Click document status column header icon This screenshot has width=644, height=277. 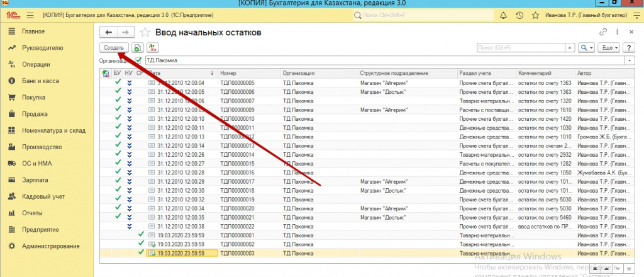point(106,73)
